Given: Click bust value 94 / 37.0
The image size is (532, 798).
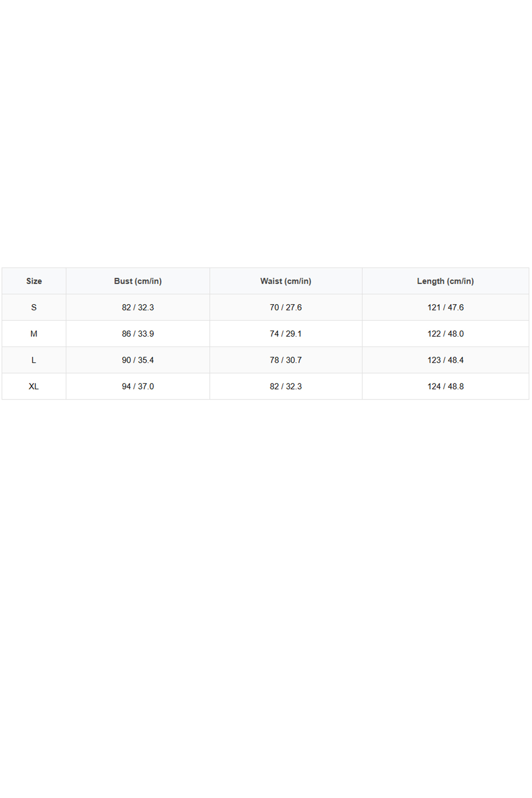Looking at the screenshot, I should [x=138, y=386].
